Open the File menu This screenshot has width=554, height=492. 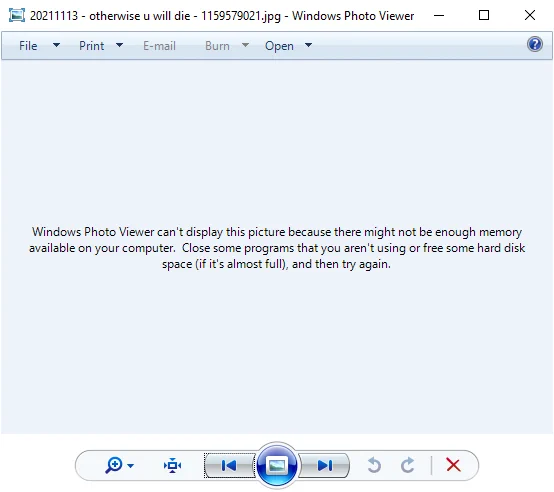[x=28, y=46]
